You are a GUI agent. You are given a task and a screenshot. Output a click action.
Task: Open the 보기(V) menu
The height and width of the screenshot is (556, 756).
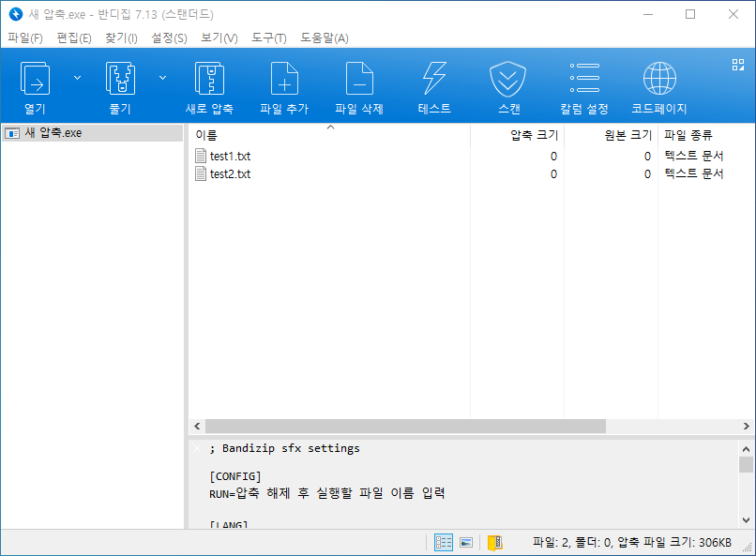[219, 38]
